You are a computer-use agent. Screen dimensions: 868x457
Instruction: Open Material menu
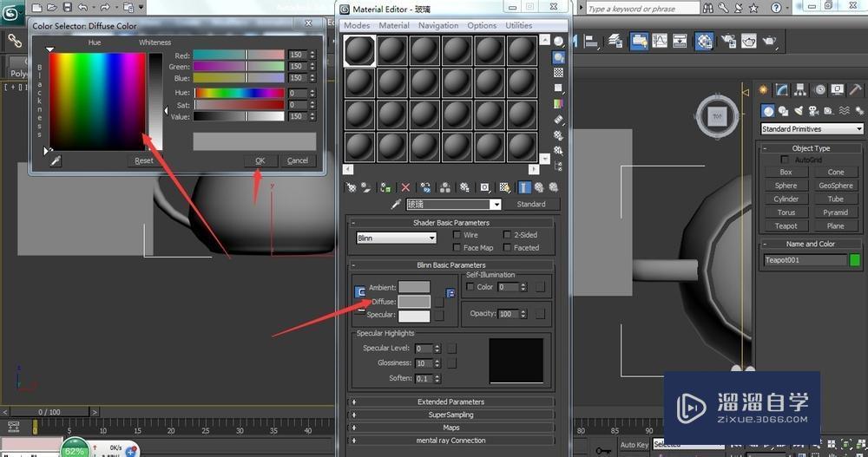[394, 25]
